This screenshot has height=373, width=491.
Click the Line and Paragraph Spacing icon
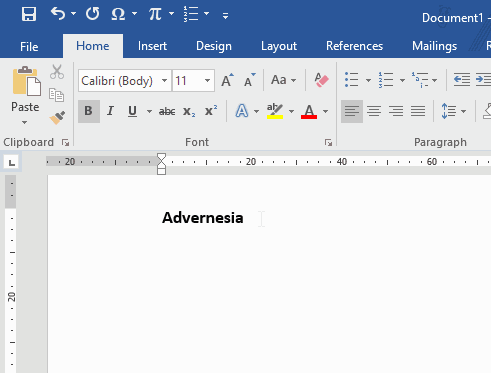449,111
